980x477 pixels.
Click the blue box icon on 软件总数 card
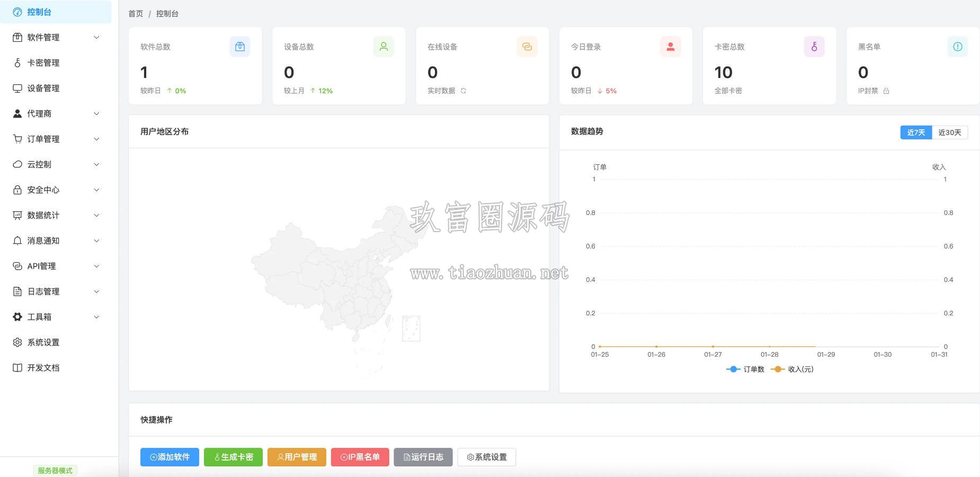[240, 47]
